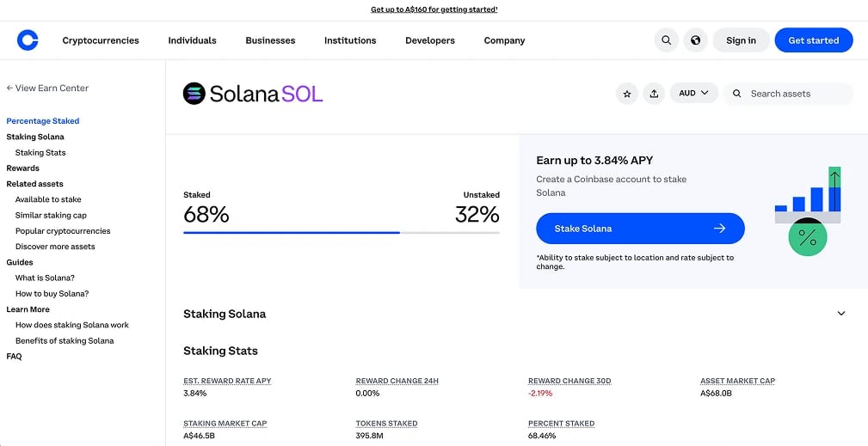This screenshot has height=446, width=868.
Task: Go to Related assets sidebar link
Action: tap(35, 184)
